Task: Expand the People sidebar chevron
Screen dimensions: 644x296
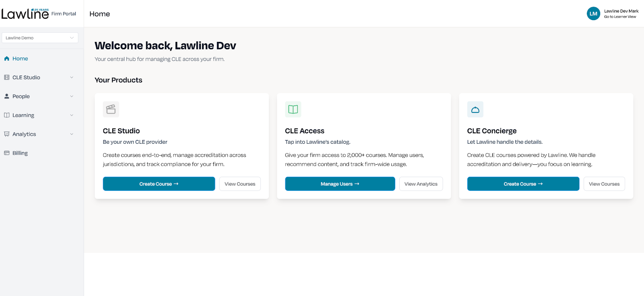Action: tap(72, 96)
